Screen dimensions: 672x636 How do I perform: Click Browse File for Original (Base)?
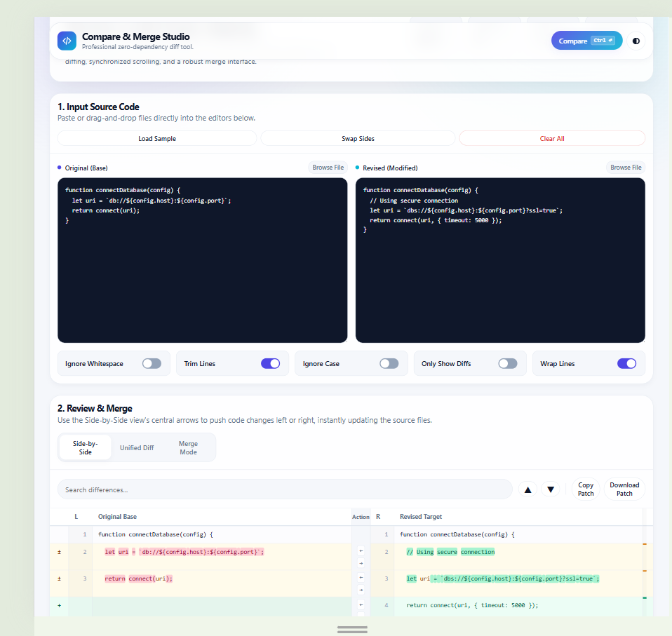click(x=328, y=168)
